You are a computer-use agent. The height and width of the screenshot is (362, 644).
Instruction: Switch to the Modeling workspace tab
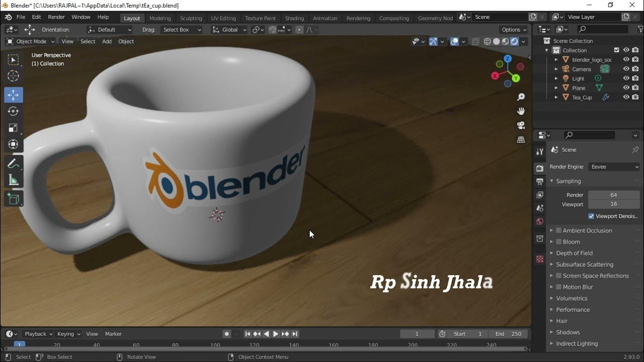(x=160, y=18)
